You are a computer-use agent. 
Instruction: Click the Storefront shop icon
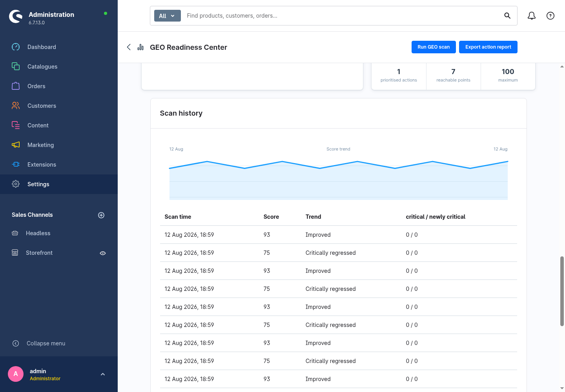pos(15,253)
